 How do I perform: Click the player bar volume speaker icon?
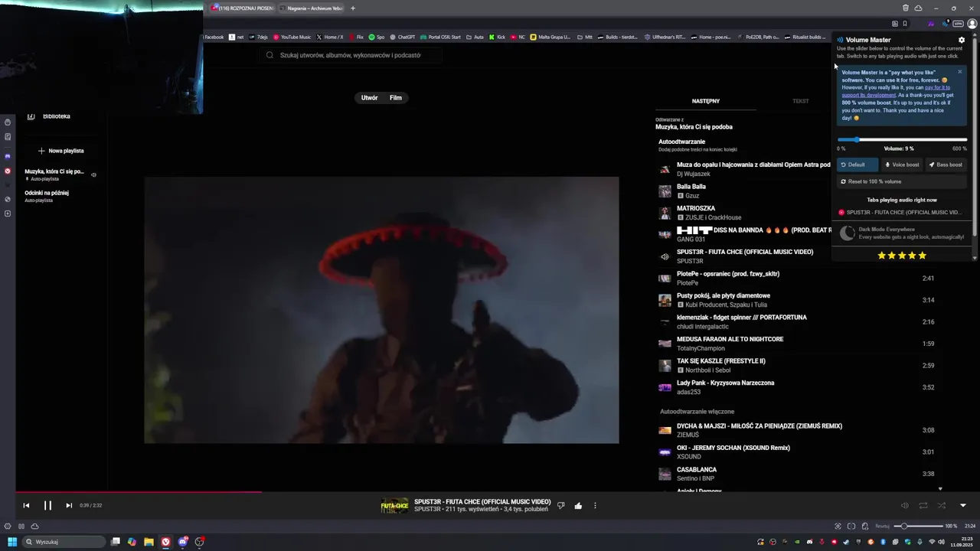(904, 505)
